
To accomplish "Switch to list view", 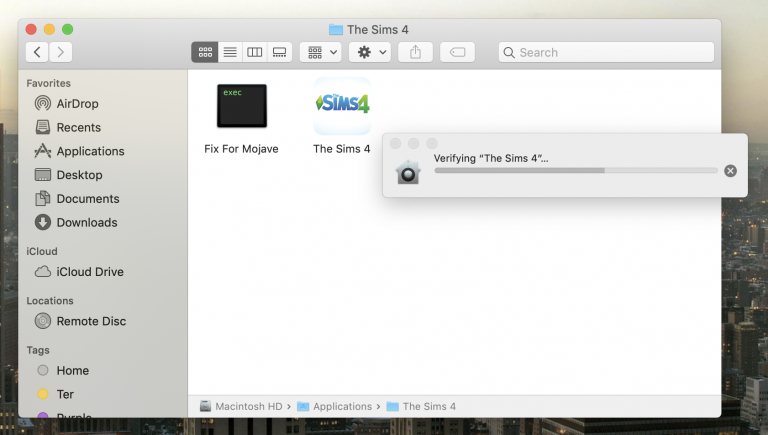I will [x=230, y=52].
